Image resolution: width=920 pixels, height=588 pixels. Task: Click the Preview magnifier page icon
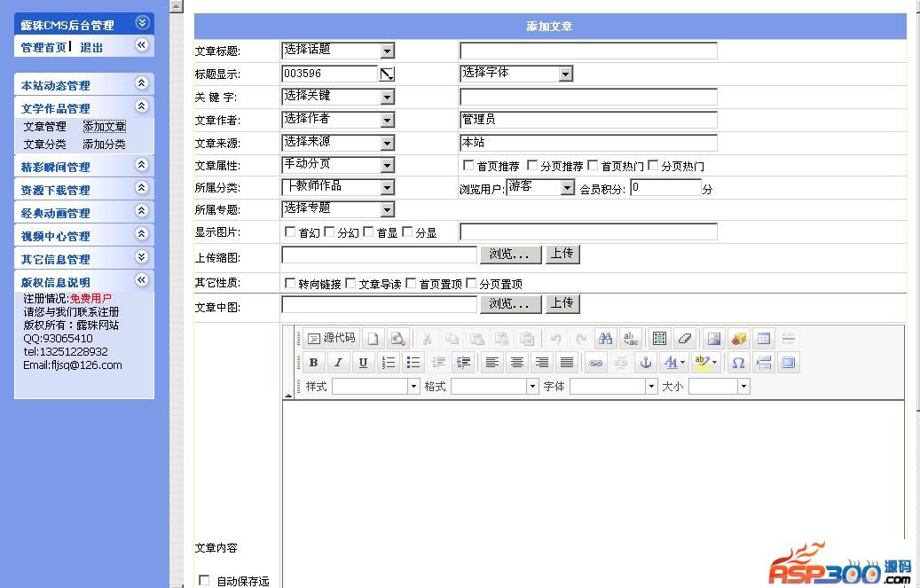tap(397, 339)
